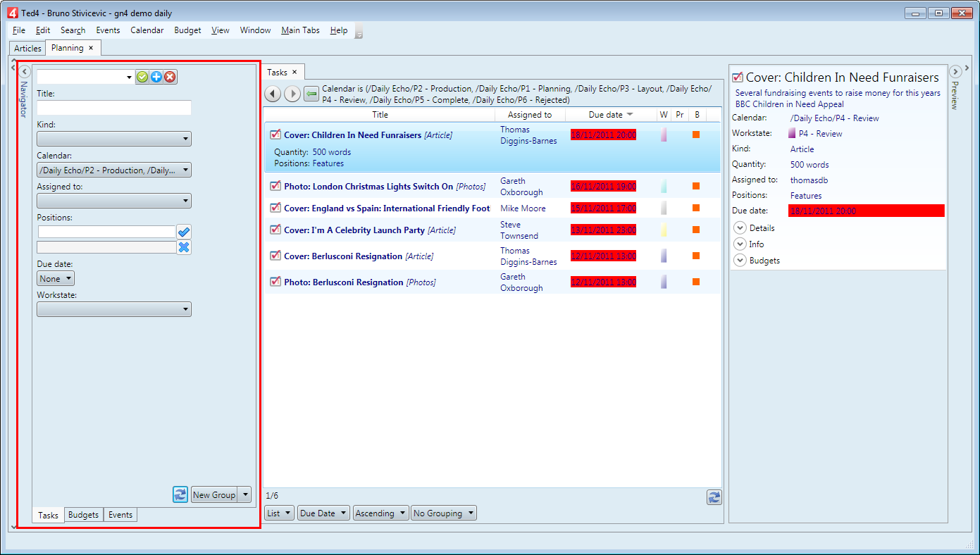This screenshot has height=555, width=980.
Task: Open the New Group dropdown arrow
Action: (x=244, y=494)
